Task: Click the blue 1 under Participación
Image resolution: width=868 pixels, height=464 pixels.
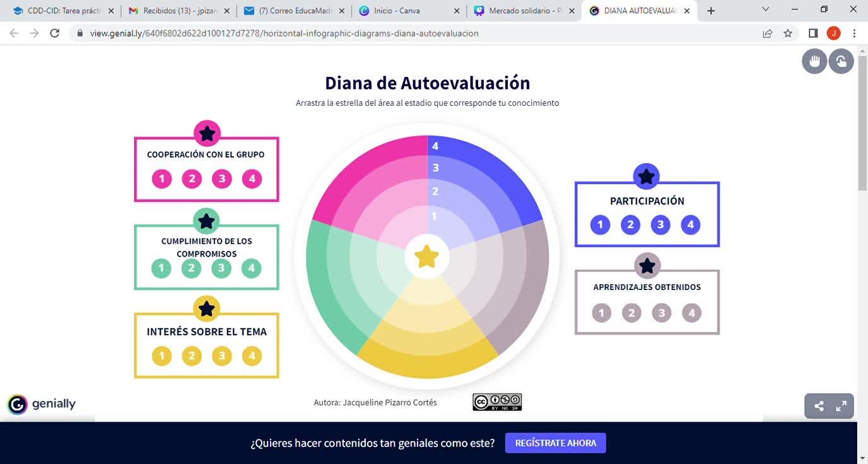Action: 600,224
